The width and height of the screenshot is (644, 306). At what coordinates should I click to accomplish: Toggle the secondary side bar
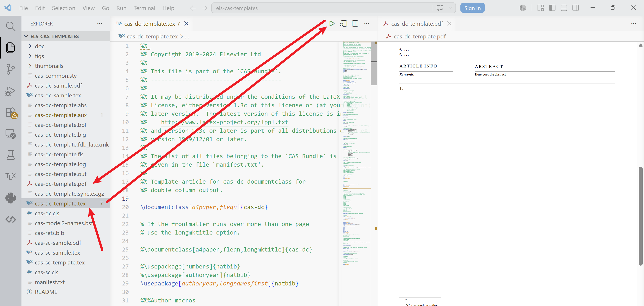pos(576,8)
